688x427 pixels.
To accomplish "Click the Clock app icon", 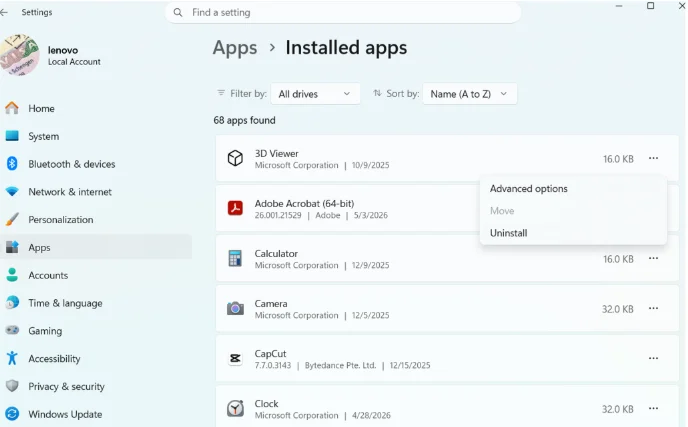I will point(235,409).
